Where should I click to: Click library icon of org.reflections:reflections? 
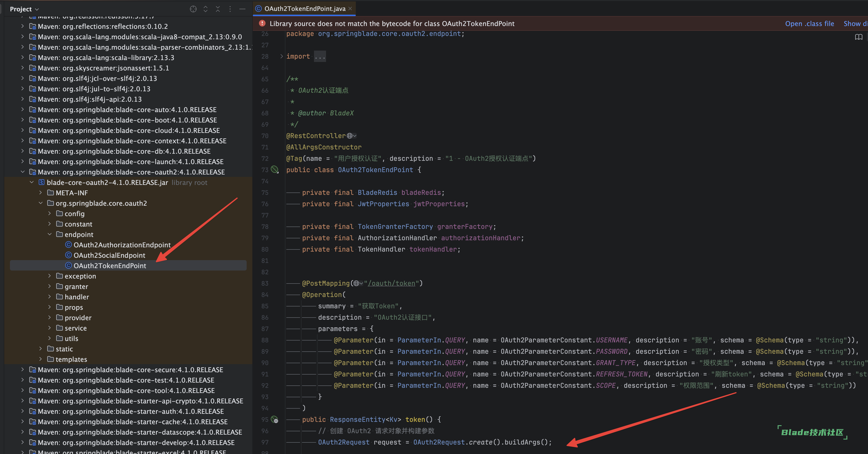33,26
